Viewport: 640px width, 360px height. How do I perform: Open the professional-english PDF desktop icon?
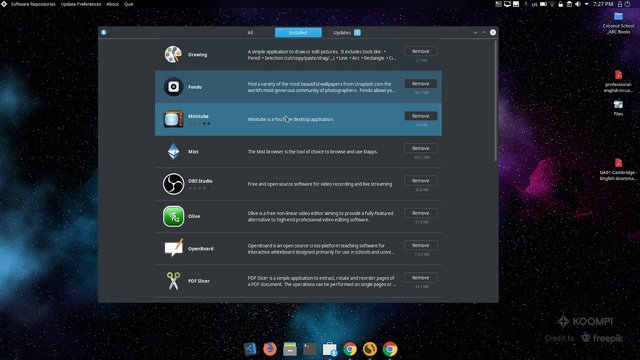pos(618,81)
